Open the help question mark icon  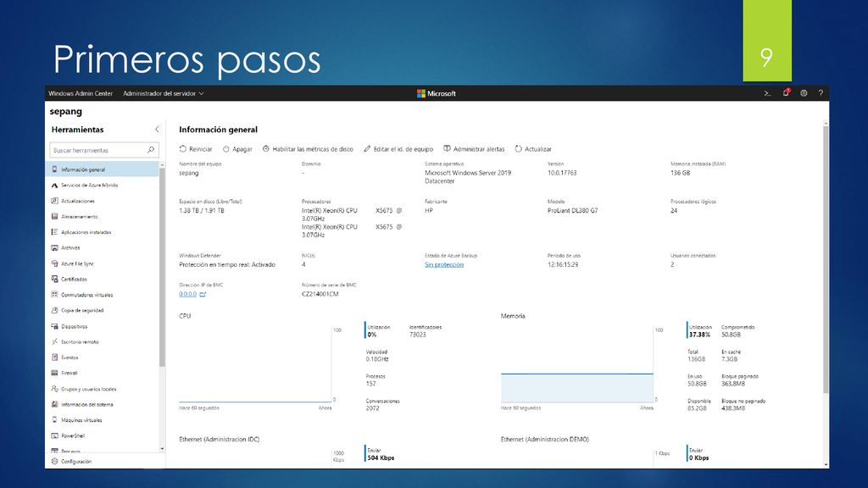(821, 93)
